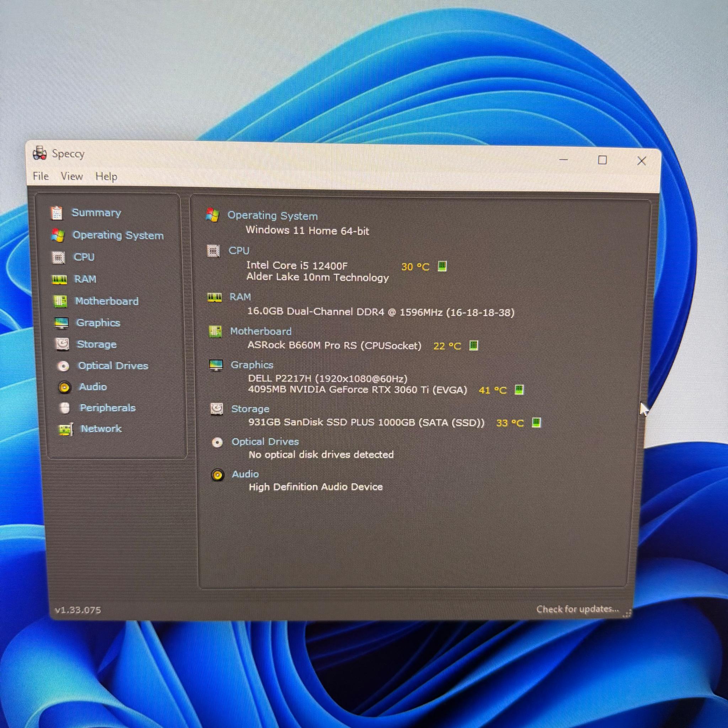Screen dimensions: 728x728
Task: Click the RAM stick icon in sidebar
Action: pyautogui.click(x=59, y=279)
